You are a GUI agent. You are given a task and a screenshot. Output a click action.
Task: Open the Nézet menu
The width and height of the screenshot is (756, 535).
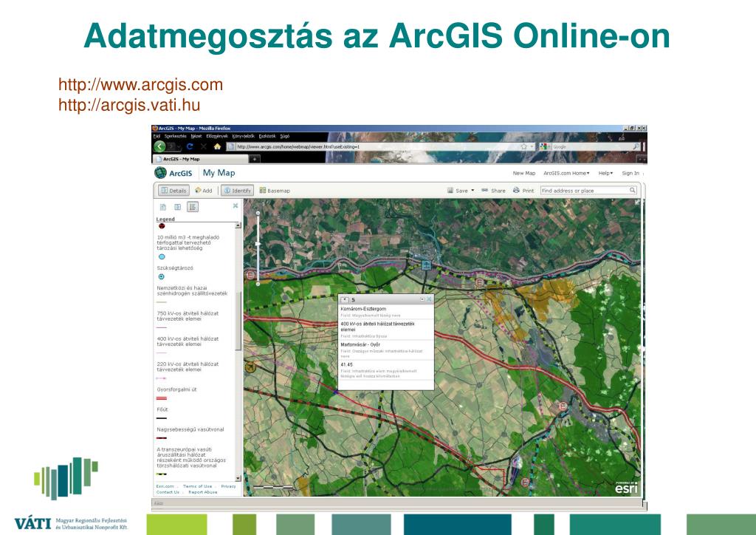pyautogui.click(x=195, y=136)
